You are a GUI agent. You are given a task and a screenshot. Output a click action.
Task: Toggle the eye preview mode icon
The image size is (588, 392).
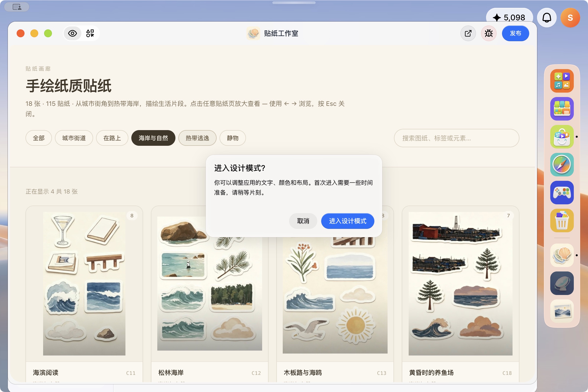pyautogui.click(x=73, y=33)
